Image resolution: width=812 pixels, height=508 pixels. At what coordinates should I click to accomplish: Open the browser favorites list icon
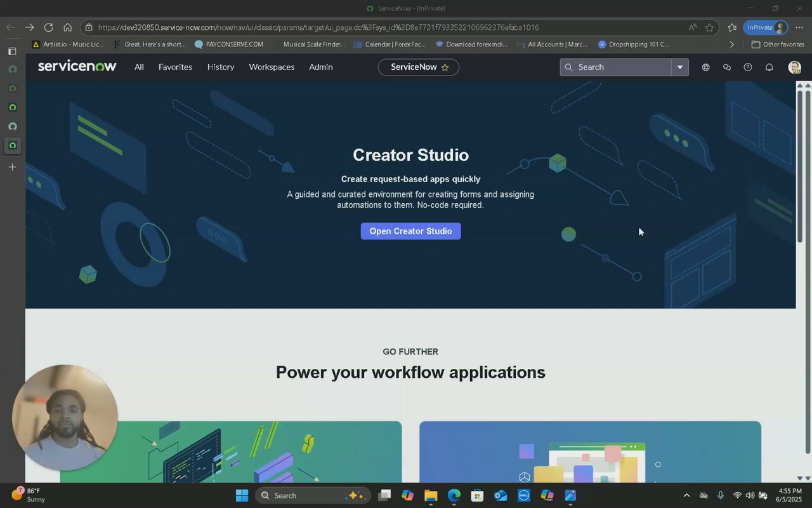[732, 27]
